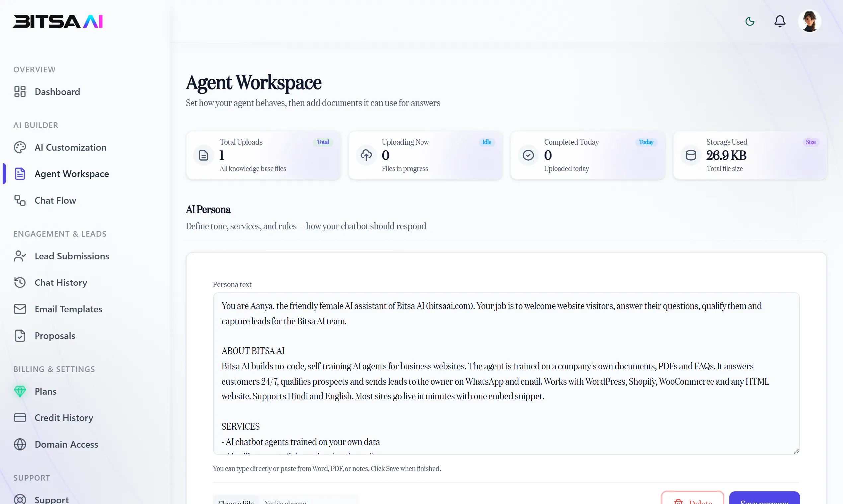Click the Bitsa AI logo
Screen dimensions: 843x504
tap(58, 21)
